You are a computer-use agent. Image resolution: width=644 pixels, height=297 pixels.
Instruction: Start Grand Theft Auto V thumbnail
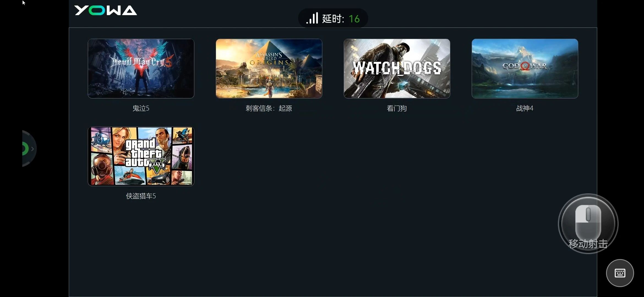point(141,156)
